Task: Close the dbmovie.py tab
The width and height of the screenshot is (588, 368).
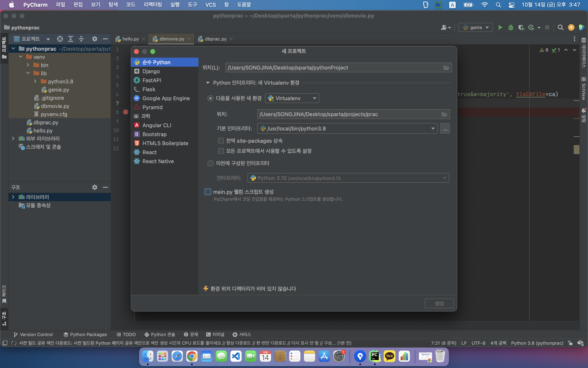Action: [x=189, y=39]
